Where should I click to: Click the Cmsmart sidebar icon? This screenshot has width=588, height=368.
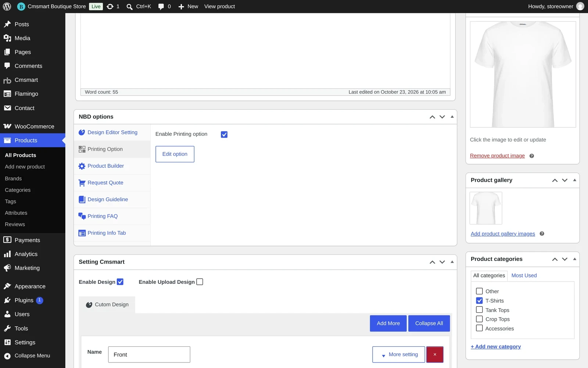click(7, 80)
